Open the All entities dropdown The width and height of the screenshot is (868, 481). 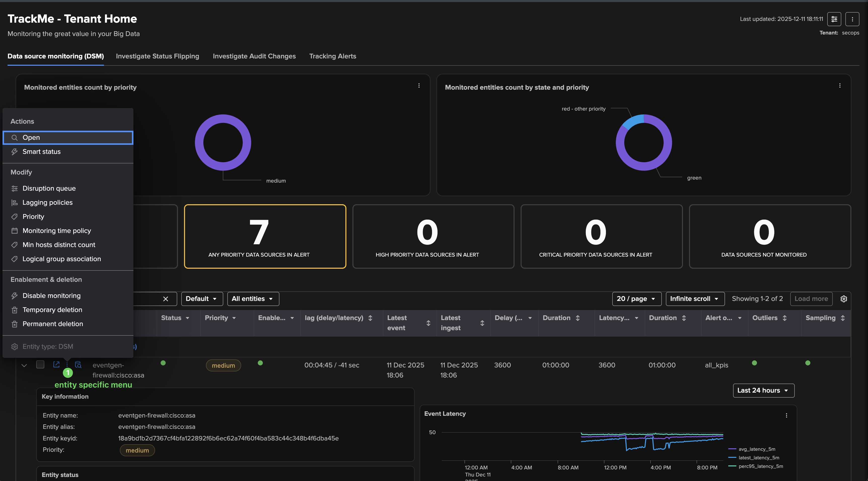[253, 299]
